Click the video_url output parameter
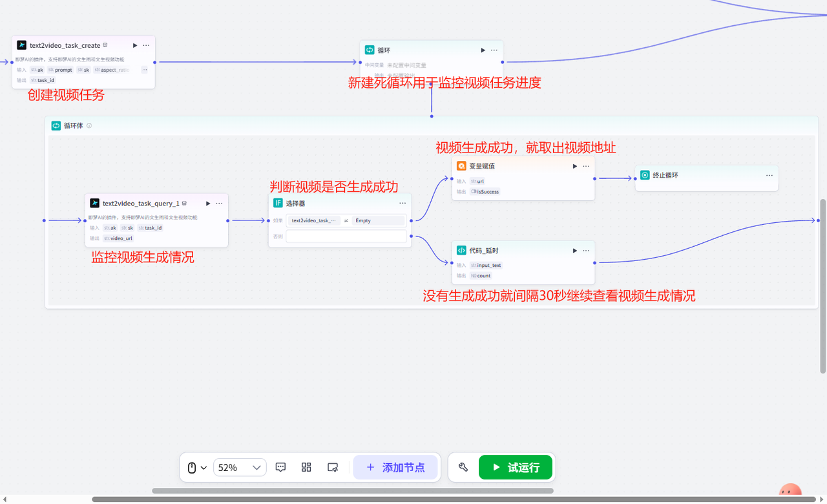Screen dimensions: 827x504 [118, 238]
